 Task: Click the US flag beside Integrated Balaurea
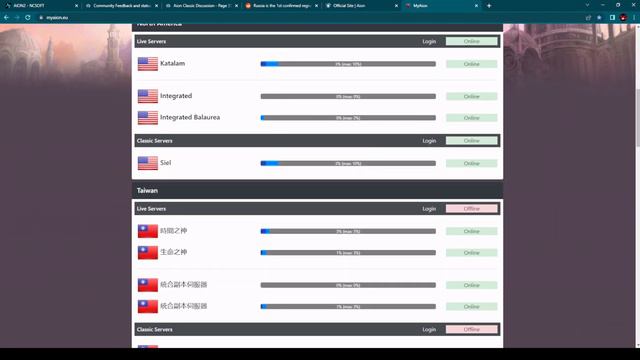click(x=148, y=118)
